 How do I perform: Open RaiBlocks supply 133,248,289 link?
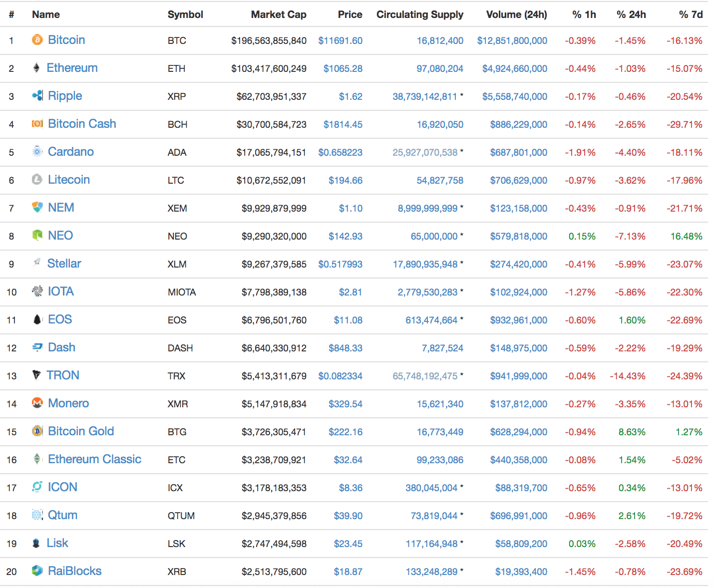[x=432, y=572]
